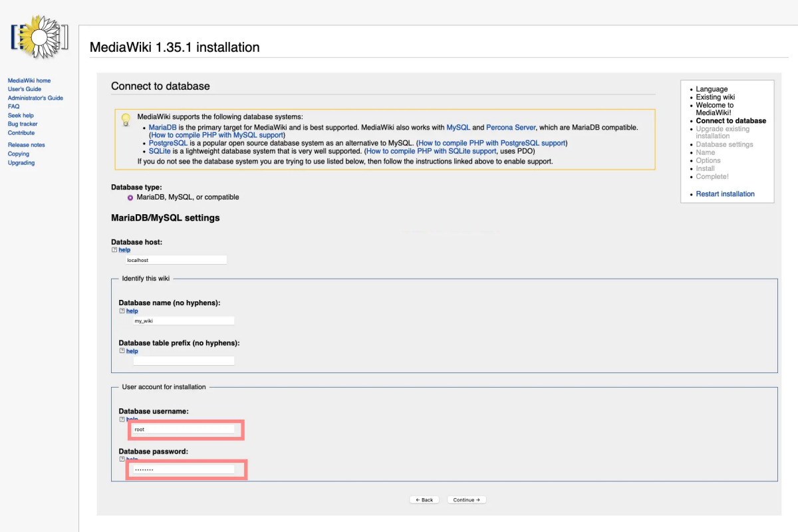Open How to compile PHP with PostgreSQL support

pos(492,143)
